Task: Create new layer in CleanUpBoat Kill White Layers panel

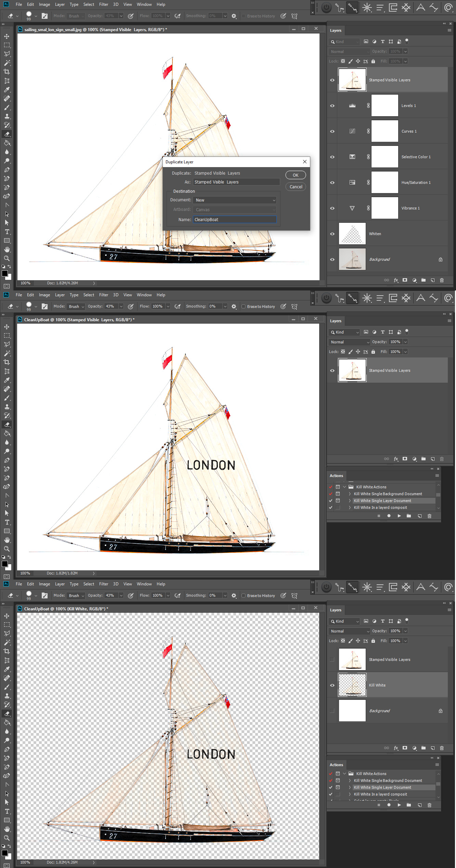Action: (433, 748)
